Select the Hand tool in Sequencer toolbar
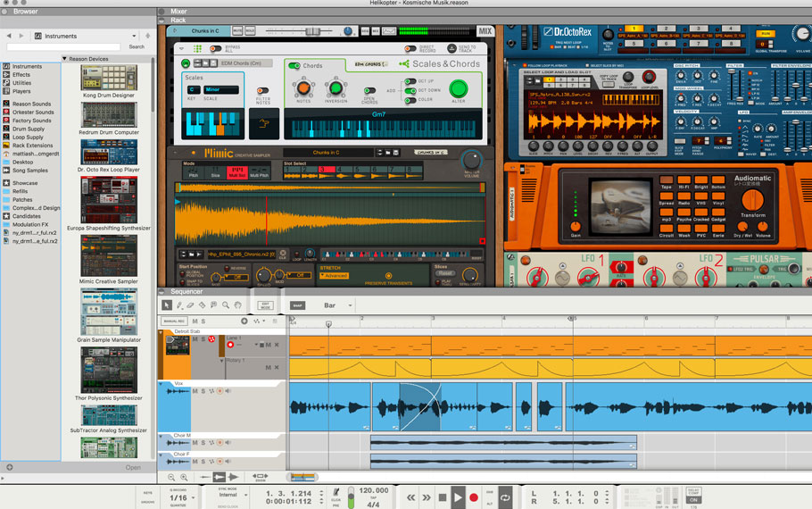The height and width of the screenshot is (509, 812). coord(237,305)
